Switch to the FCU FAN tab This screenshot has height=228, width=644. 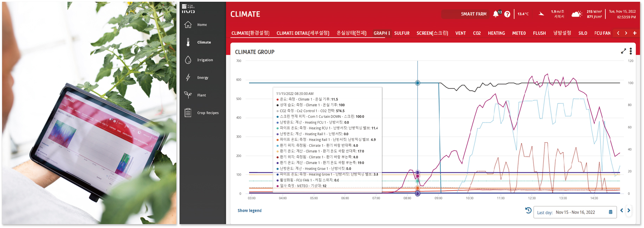[603, 33]
